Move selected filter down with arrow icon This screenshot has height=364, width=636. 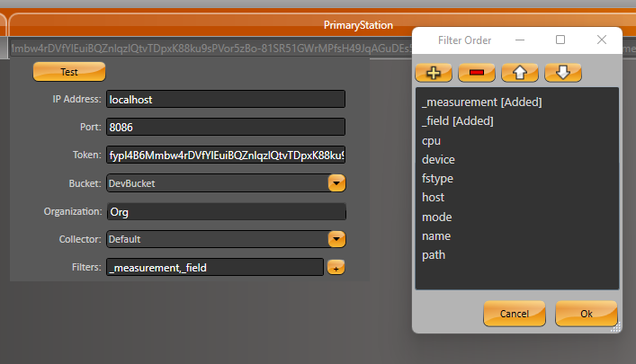click(x=562, y=73)
